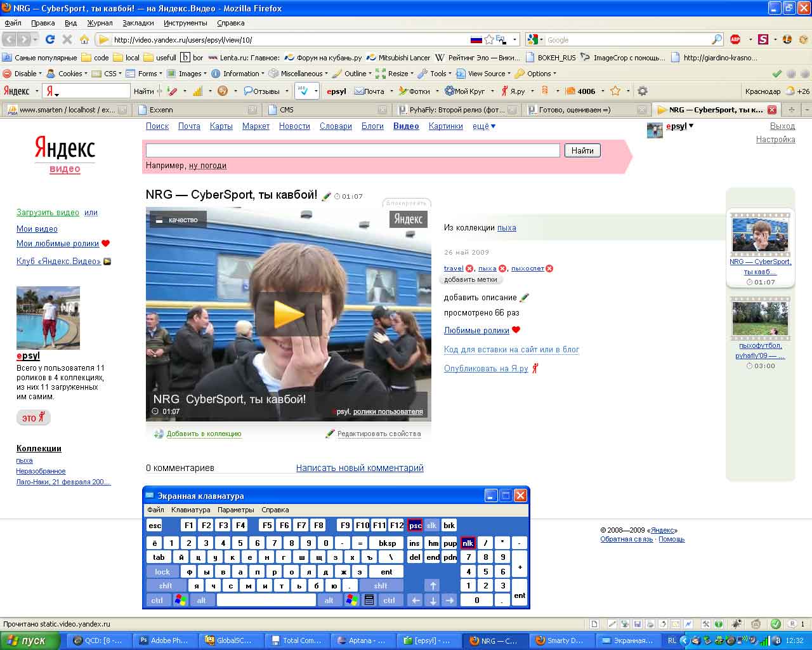
Task: Open the Закладки menu in Firefox
Action: tap(138, 23)
